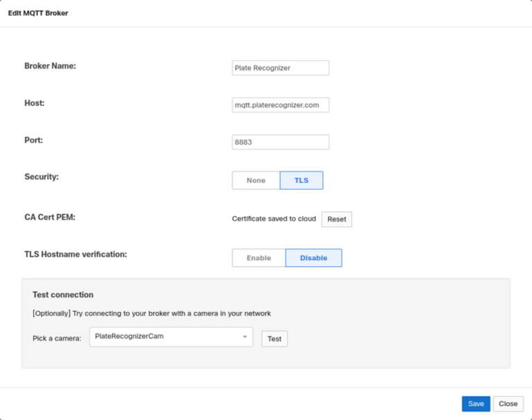Focus the Host field with mqtt.platerecognizer.com
532x420 pixels.
click(x=281, y=105)
